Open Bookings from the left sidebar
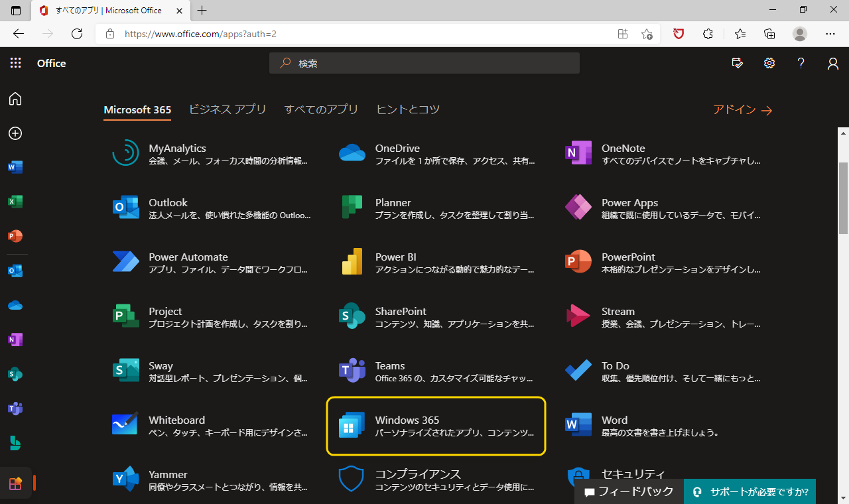Image resolution: width=849 pixels, height=504 pixels. point(15,443)
